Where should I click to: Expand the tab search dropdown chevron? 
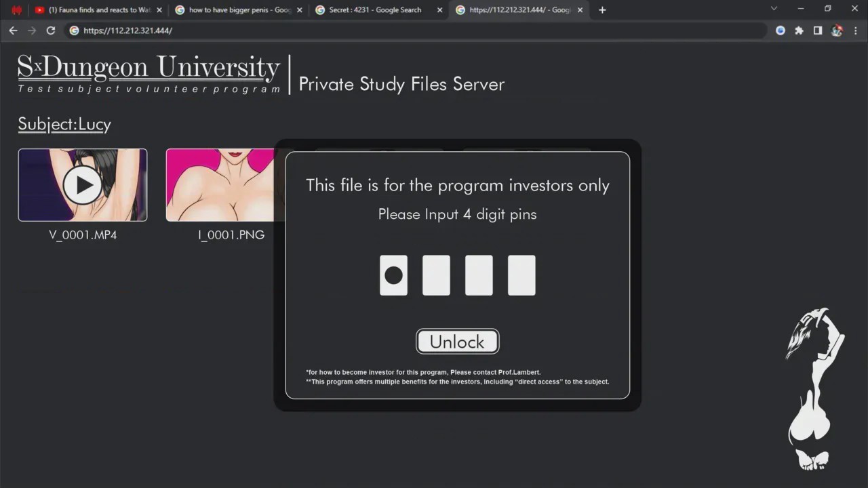[774, 9]
